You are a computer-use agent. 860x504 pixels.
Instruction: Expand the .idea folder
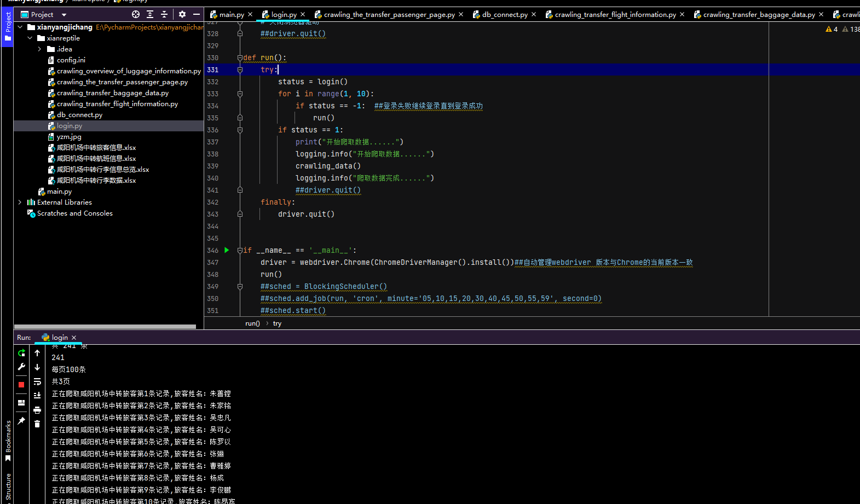39,49
